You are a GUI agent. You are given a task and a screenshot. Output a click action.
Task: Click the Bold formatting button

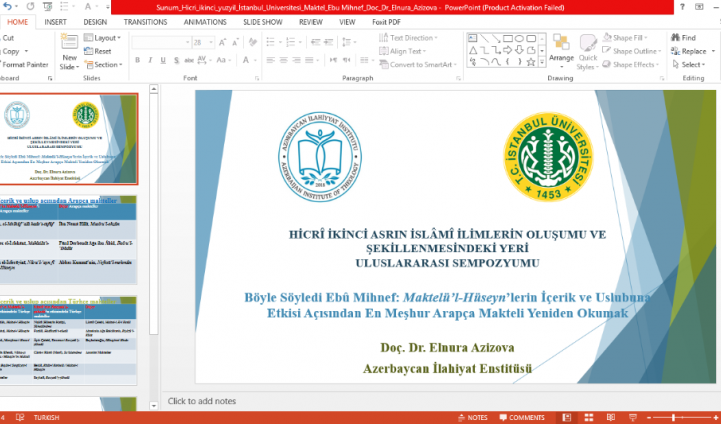pyautogui.click(x=137, y=60)
